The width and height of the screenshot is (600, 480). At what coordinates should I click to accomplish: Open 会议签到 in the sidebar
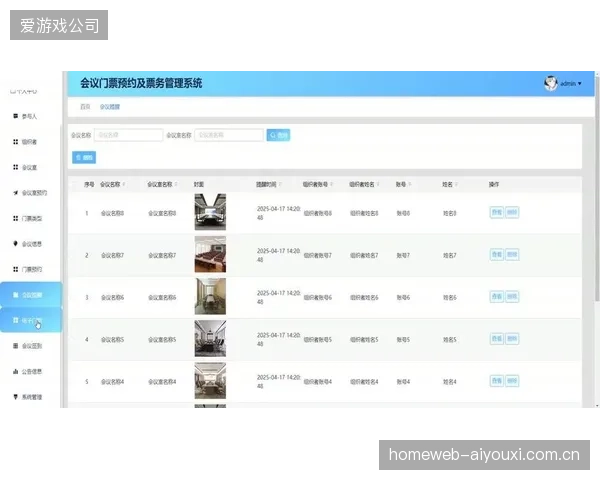click(31, 346)
